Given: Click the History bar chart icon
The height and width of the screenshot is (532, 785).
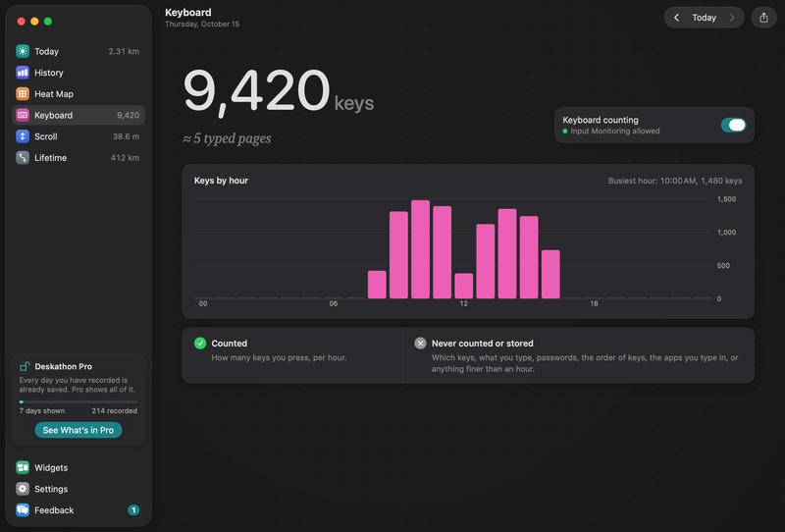Looking at the screenshot, I should click(x=23, y=73).
